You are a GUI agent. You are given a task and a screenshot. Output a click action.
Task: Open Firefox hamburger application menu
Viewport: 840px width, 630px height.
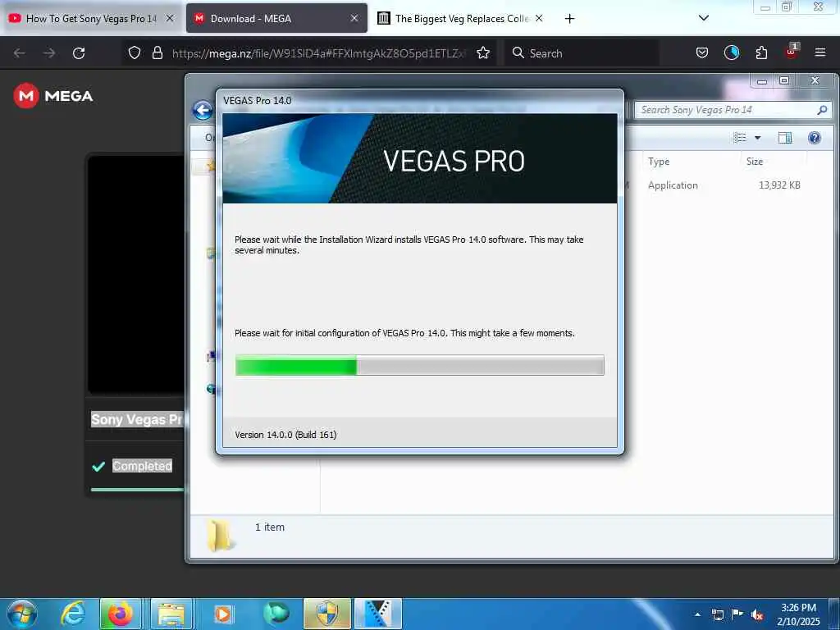coord(820,52)
